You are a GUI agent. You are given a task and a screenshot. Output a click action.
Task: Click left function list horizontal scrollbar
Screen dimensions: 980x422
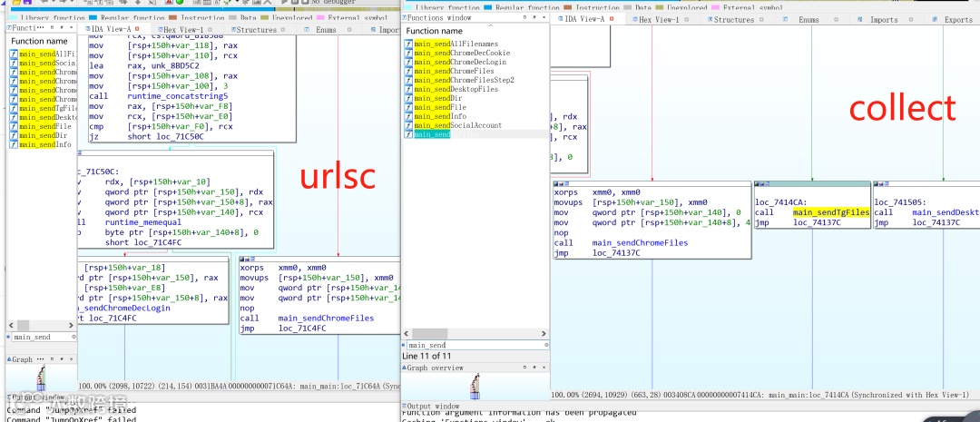point(23,326)
